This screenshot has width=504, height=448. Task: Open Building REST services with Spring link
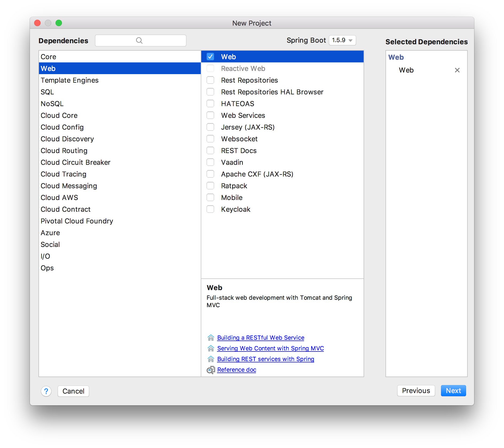coord(266,359)
